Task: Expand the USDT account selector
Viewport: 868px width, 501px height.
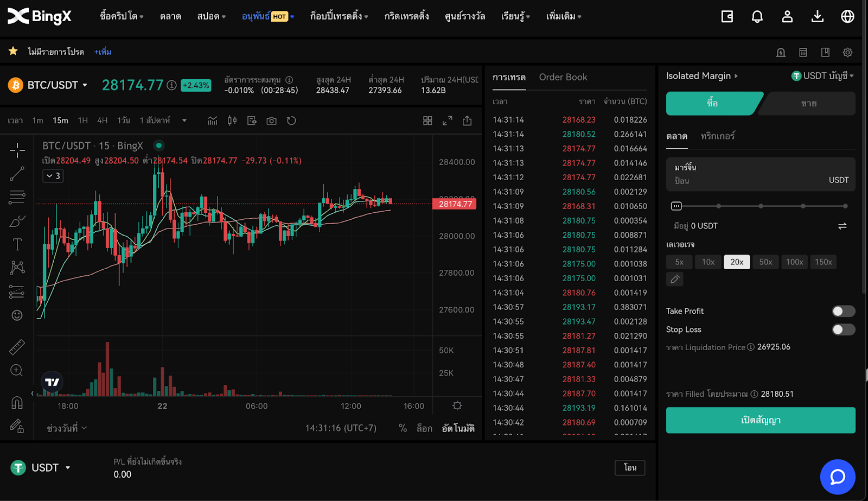Action: (823, 76)
